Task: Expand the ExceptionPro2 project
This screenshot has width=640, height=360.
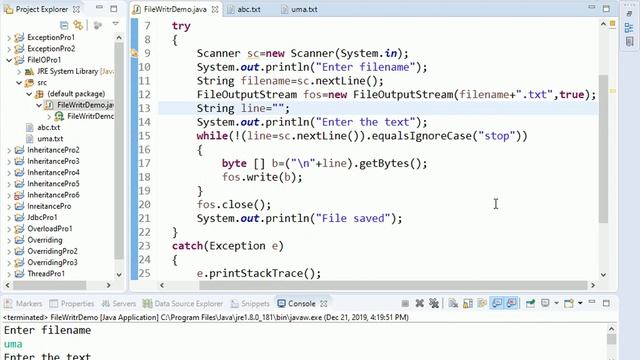Action: coord(9,49)
